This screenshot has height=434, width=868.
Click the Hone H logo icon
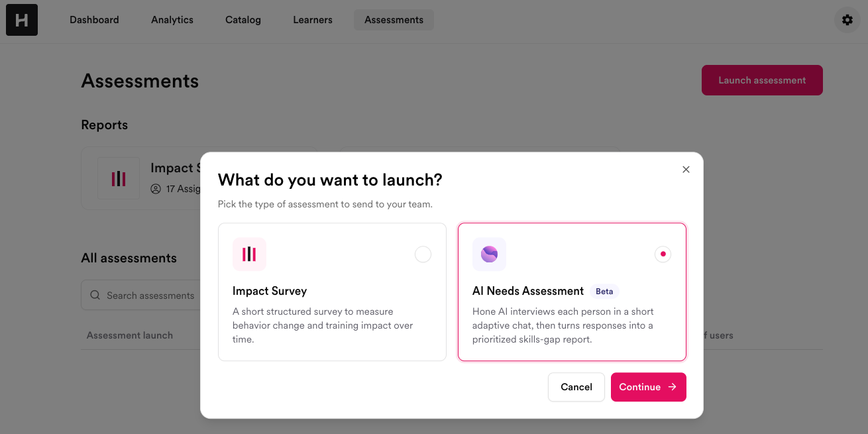coord(22,20)
